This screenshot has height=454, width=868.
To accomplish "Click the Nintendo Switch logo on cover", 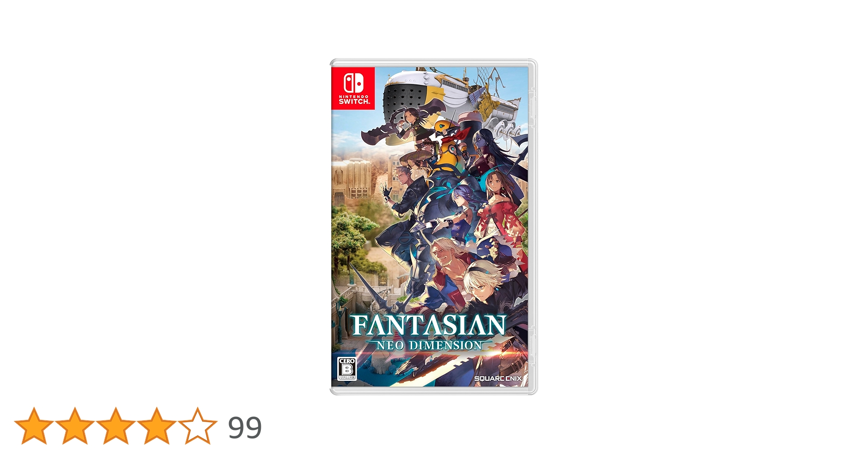I will (x=353, y=89).
